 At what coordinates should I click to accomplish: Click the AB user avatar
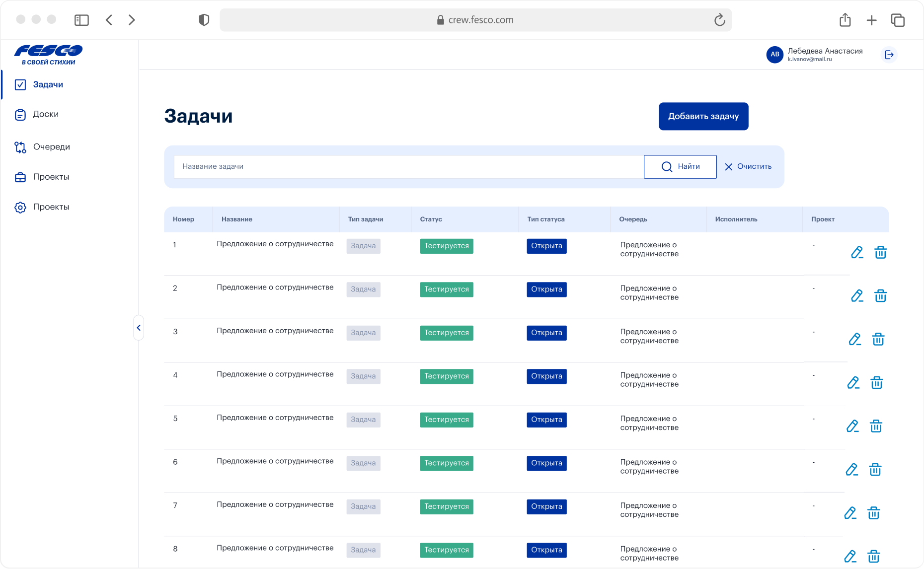(x=774, y=55)
